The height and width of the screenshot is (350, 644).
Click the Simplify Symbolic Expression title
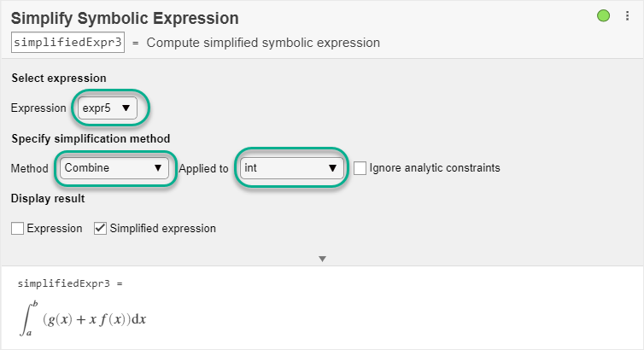point(125,18)
